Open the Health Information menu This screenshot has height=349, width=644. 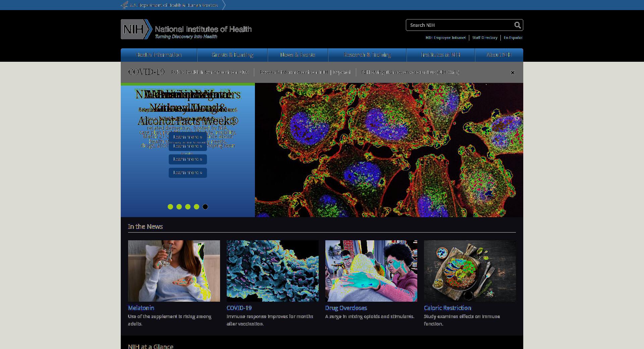159,55
